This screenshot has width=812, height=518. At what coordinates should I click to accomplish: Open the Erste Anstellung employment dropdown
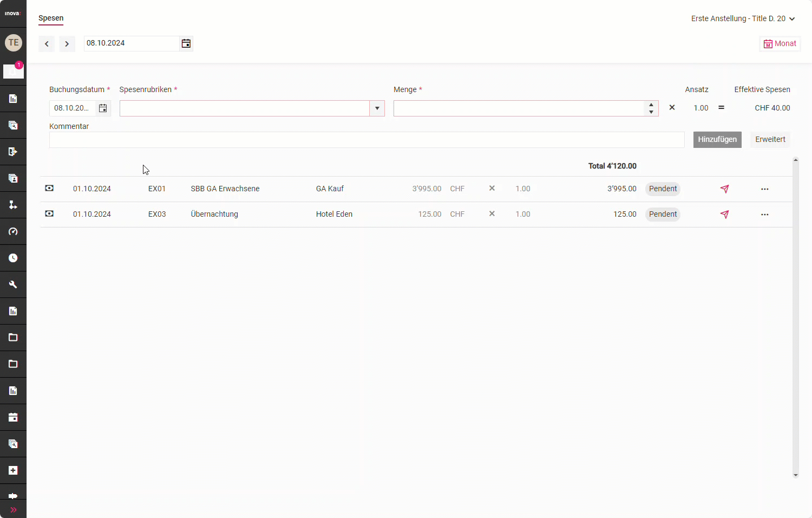(x=743, y=18)
